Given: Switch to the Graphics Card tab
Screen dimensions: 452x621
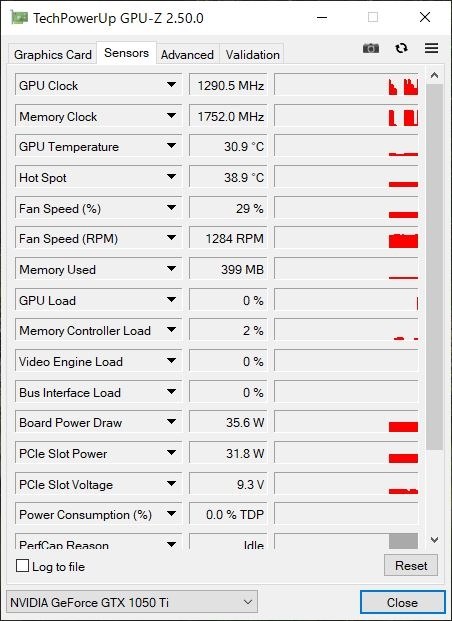Looking at the screenshot, I should (x=53, y=54).
